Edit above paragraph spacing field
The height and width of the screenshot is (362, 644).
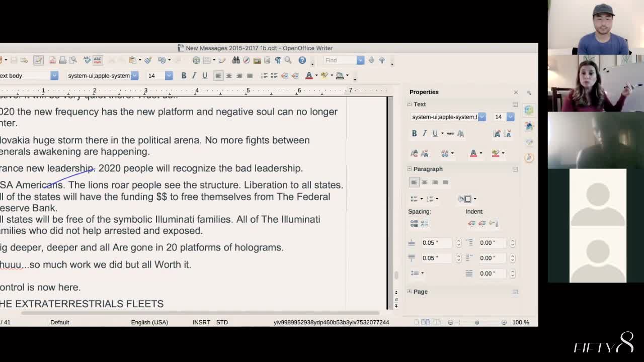coord(437,242)
